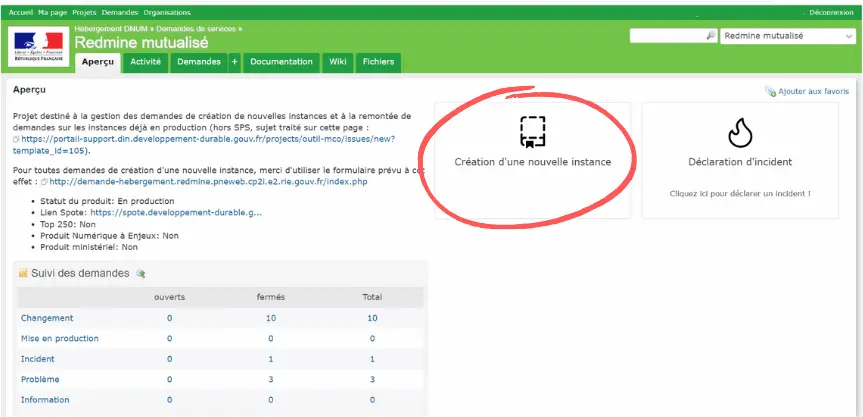Click the dashed-square new instance icon

pyautogui.click(x=533, y=132)
